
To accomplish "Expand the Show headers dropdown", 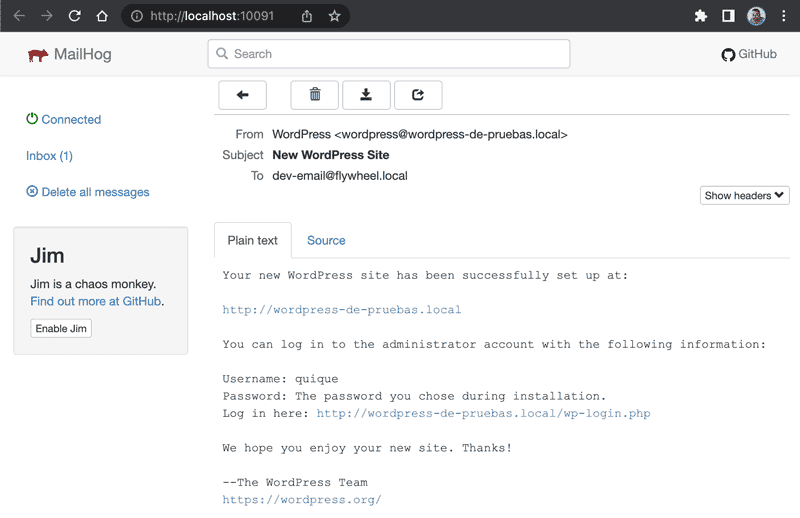I will (744, 195).
